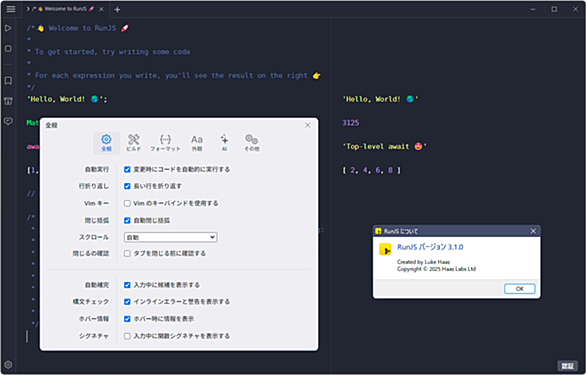The height and width of the screenshot is (375, 586).
Task: Switch to the ビルド settings tab
Action: coord(134,143)
